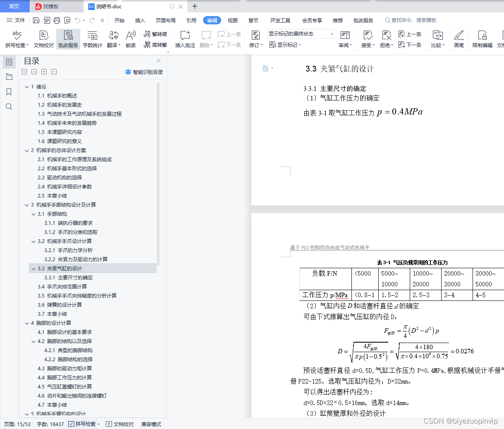The width and height of the screenshot is (504, 429).
Task: Open a new tab with the plus button
Action: point(195,6)
